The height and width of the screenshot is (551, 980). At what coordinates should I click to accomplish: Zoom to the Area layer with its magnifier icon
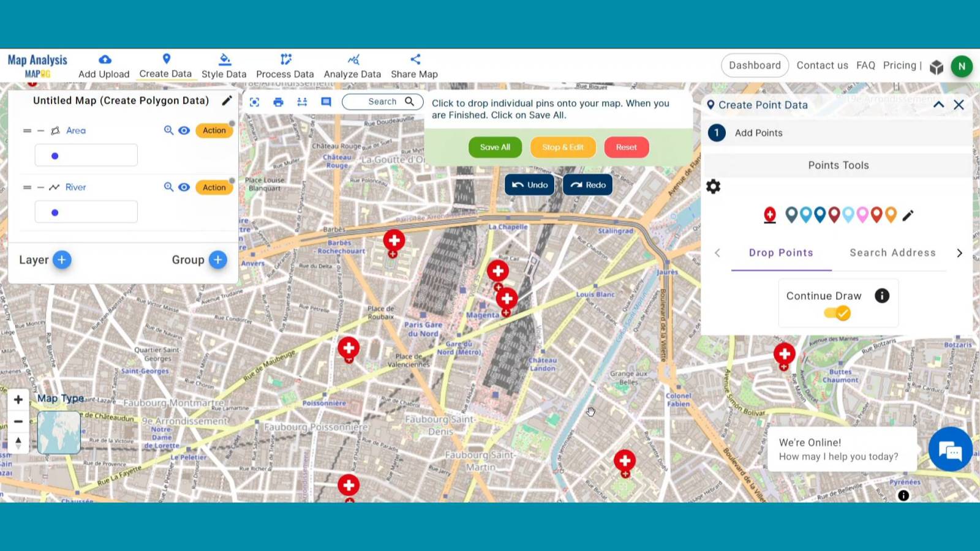168,130
